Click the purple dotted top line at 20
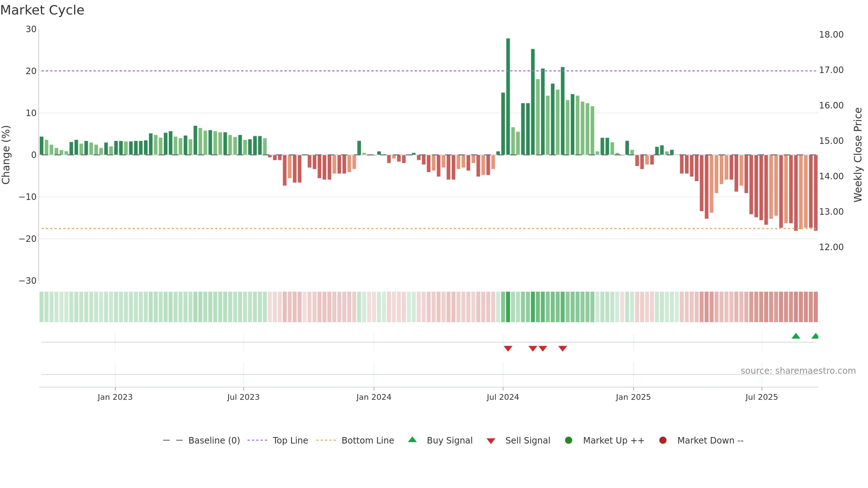 coord(429,71)
